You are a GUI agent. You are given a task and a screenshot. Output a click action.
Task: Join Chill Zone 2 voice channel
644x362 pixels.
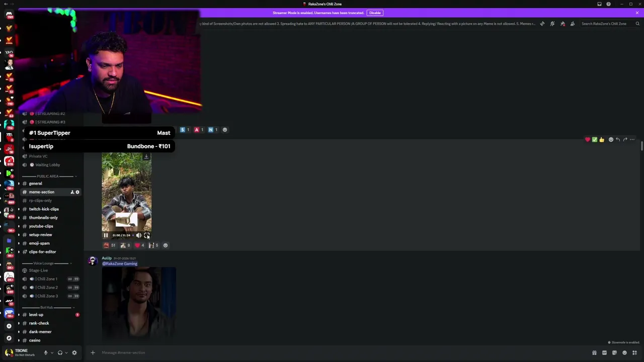(x=48, y=288)
